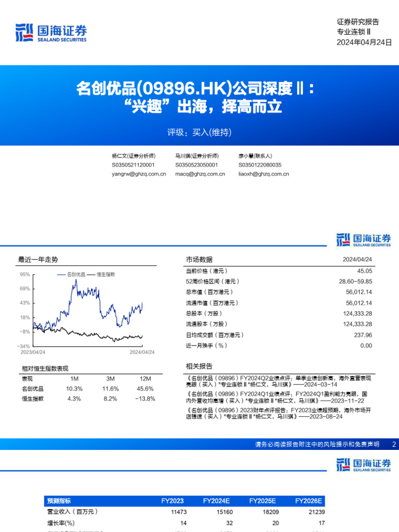Click the 名创优品 legend entry in the chart
Image resolution: width=399 pixels, height=532 pixels.
coord(71,274)
